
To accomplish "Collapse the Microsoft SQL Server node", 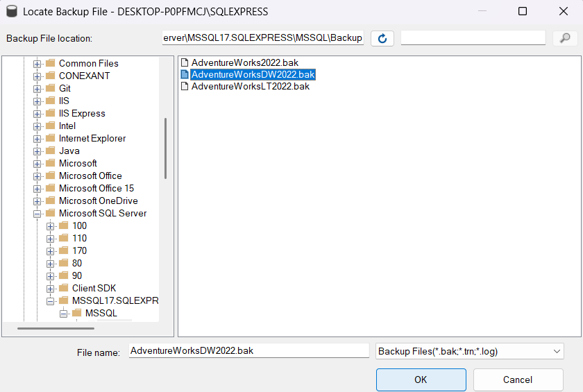I will (x=37, y=213).
